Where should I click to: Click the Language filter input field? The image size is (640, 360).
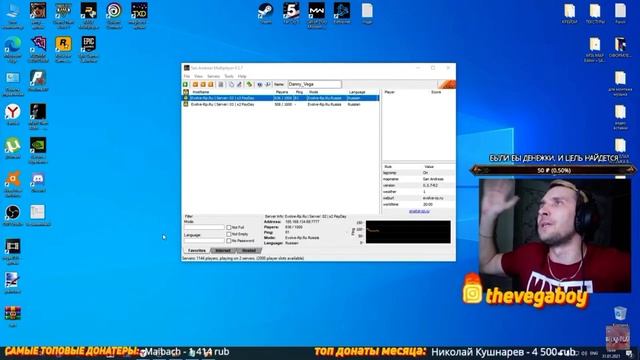(204, 241)
